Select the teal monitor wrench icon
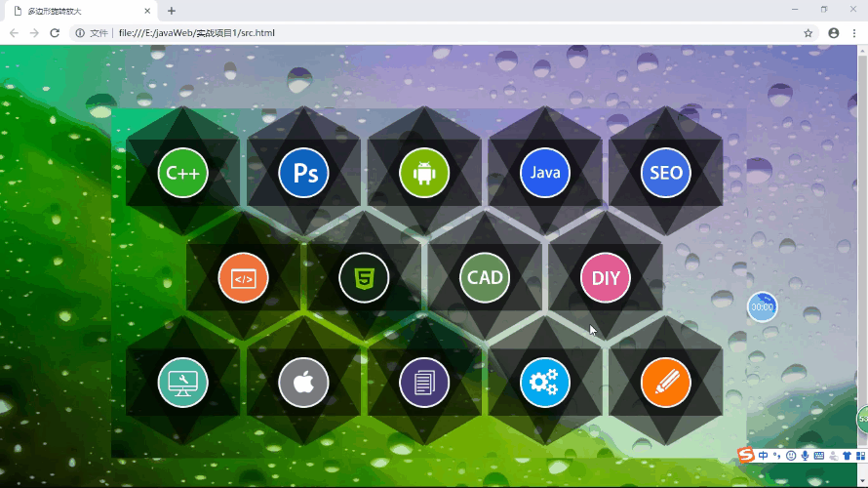 coord(182,383)
